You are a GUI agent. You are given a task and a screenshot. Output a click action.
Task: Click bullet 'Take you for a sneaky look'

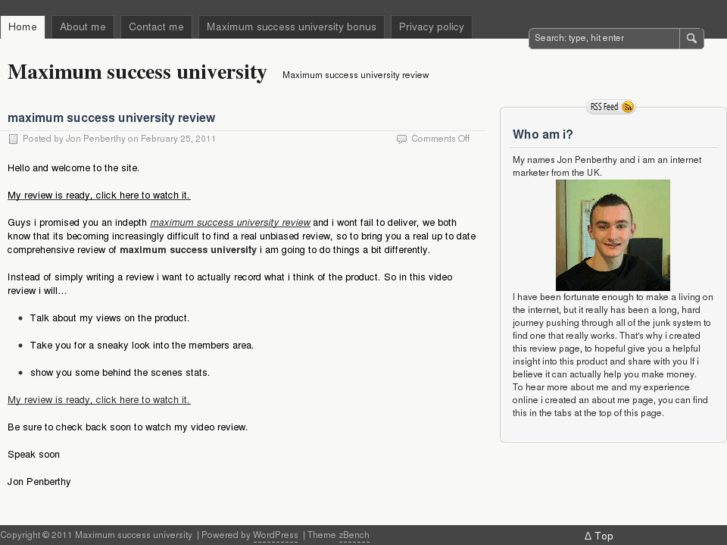click(x=142, y=346)
